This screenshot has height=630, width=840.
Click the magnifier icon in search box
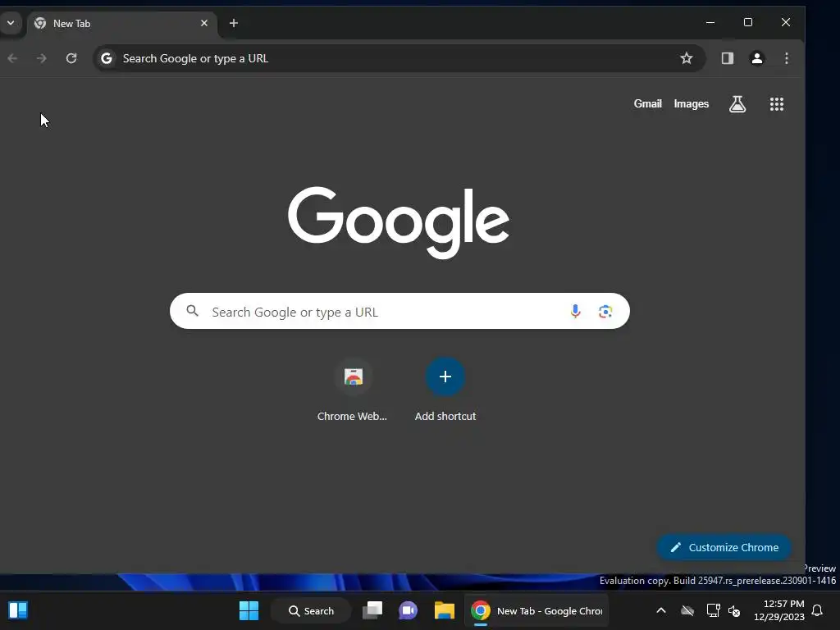[x=192, y=311]
